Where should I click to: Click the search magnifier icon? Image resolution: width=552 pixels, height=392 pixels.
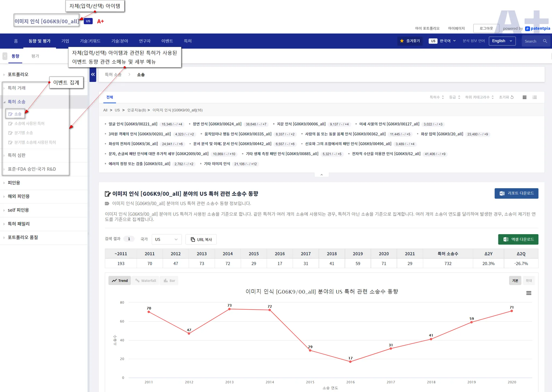[x=545, y=41]
